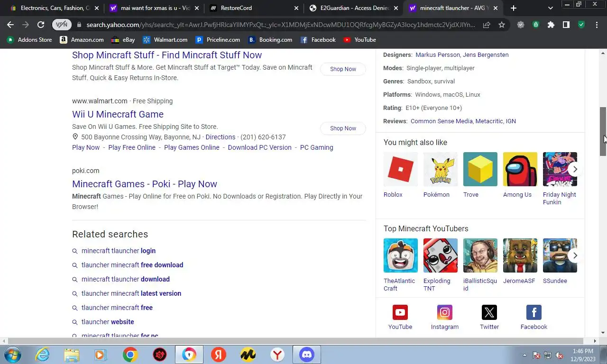This screenshot has width=607, height=364.
Task: Expand the You might also like carousel
Action: [x=575, y=169]
